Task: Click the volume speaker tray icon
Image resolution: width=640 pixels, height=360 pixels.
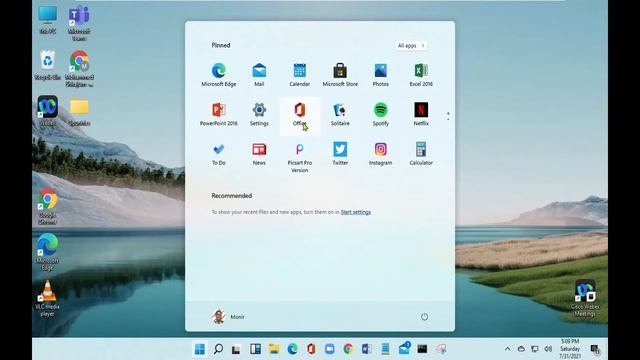Action: tap(548, 349)
